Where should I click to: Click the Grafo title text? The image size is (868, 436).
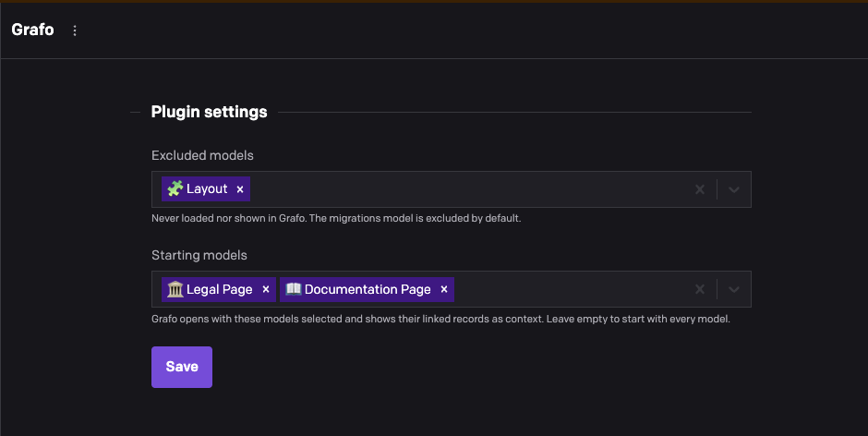[x=32, y=30]
